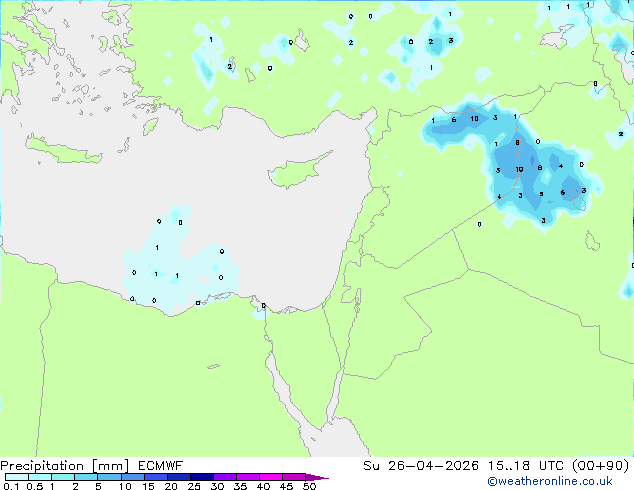Open the weatheronline.co.uk copyright link

tap(550, 481)
